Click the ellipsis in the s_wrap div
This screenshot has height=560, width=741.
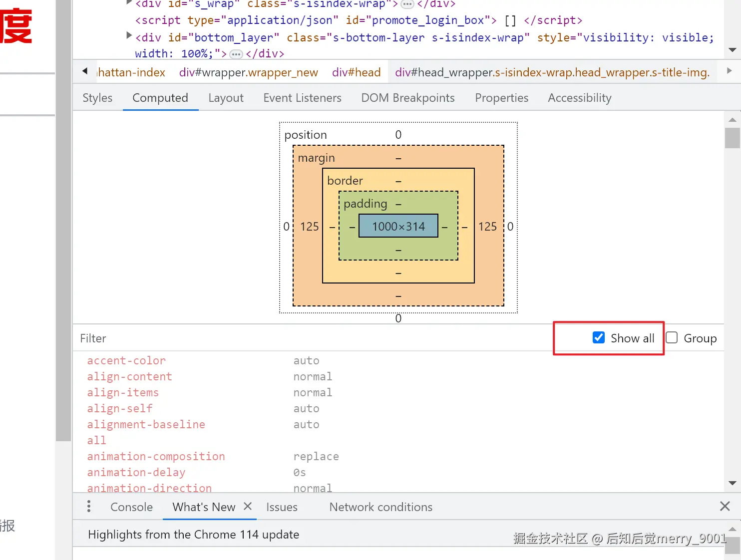(407, 4)
